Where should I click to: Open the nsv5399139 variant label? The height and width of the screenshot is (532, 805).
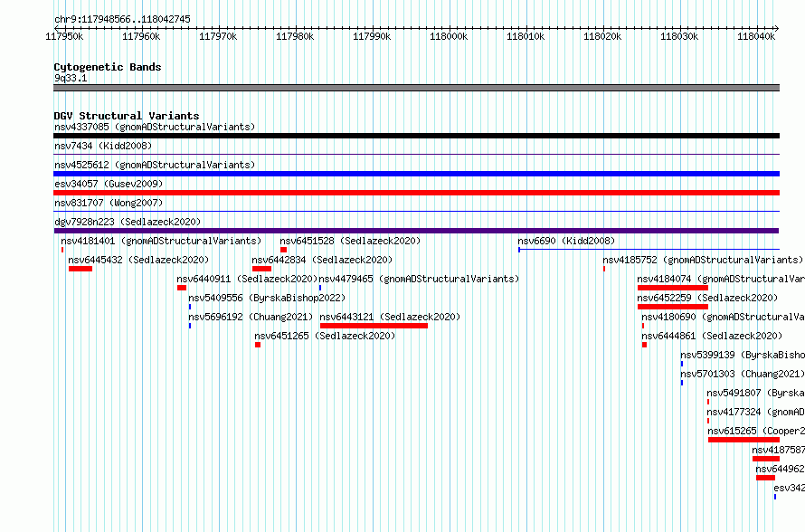(743, 355)
